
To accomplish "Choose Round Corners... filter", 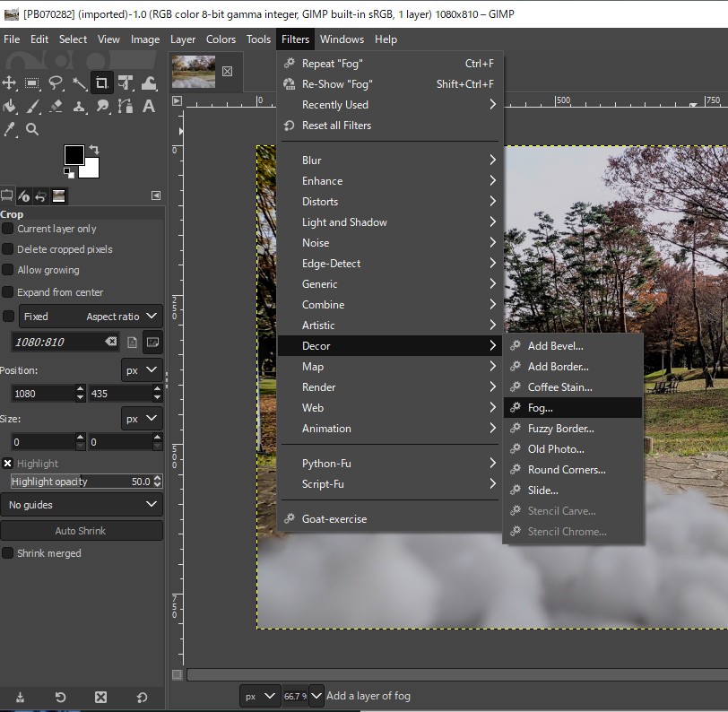I will [x=573, y=470].
